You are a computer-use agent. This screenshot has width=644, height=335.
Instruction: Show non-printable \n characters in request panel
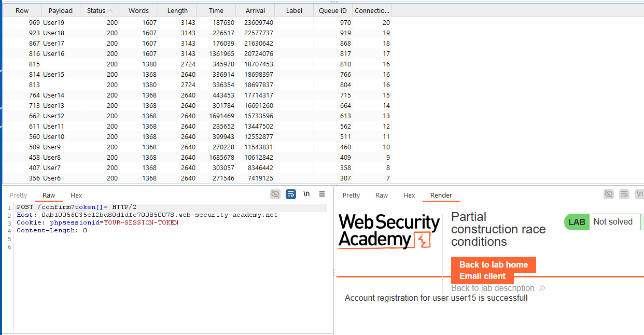306,194
